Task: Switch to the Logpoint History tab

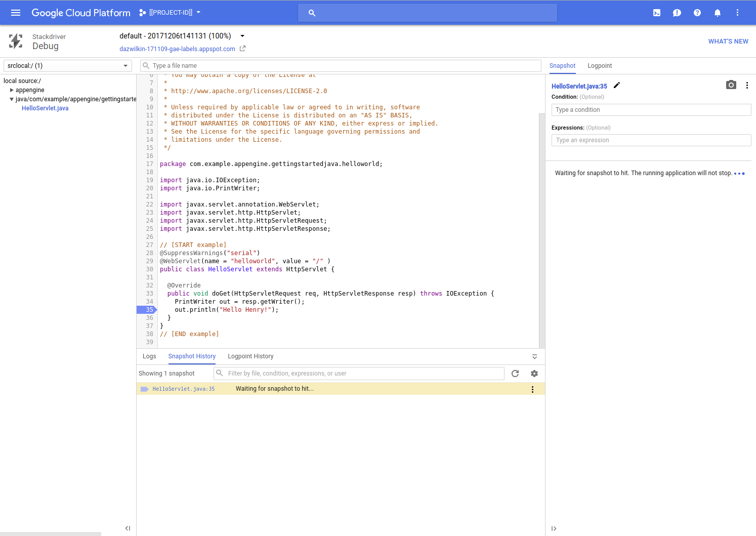Action: [x=250, y=356]
